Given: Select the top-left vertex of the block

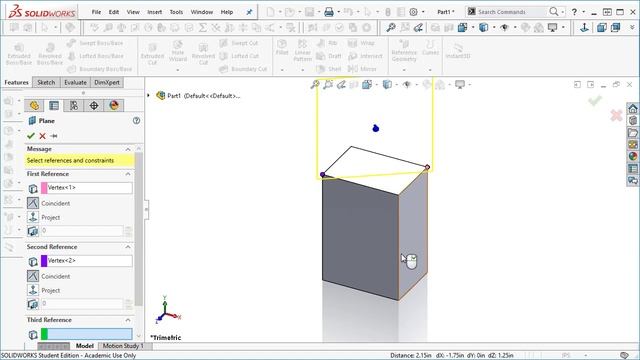Looking at the screenshot, I should click(x=322, y=175).
